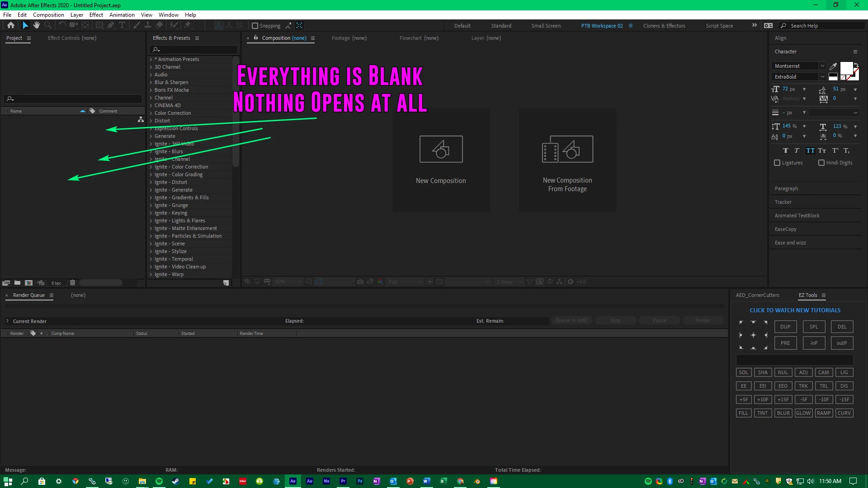This screenshot has width=868, height=488.
Task: Click the All Caps TT button
Action: click(810, 151)
